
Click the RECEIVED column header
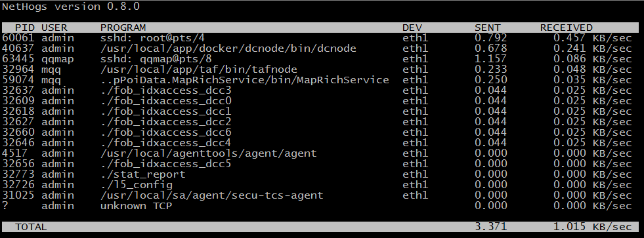[x=567, y=28]
